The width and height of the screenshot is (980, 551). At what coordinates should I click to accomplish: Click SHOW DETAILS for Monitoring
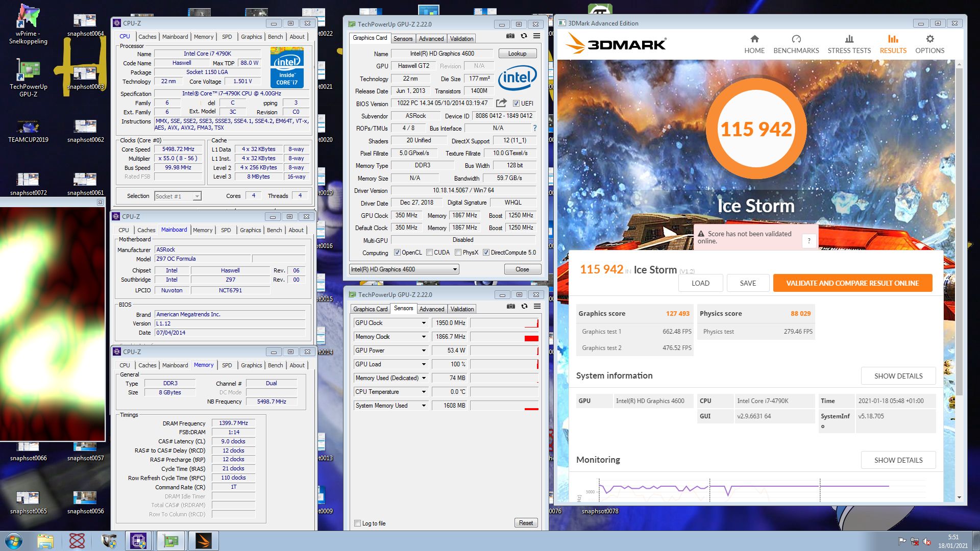(898, 460)
